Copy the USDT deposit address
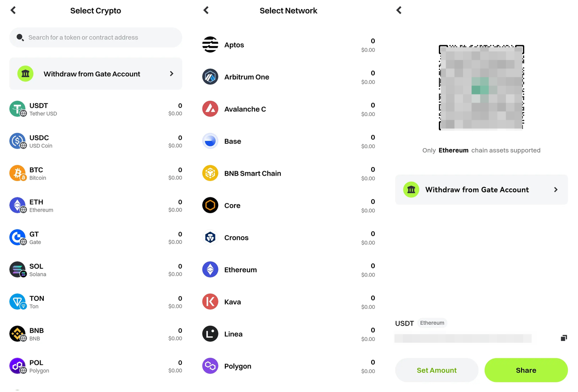Screen dimensions: 578x392 tap(564, 338)
